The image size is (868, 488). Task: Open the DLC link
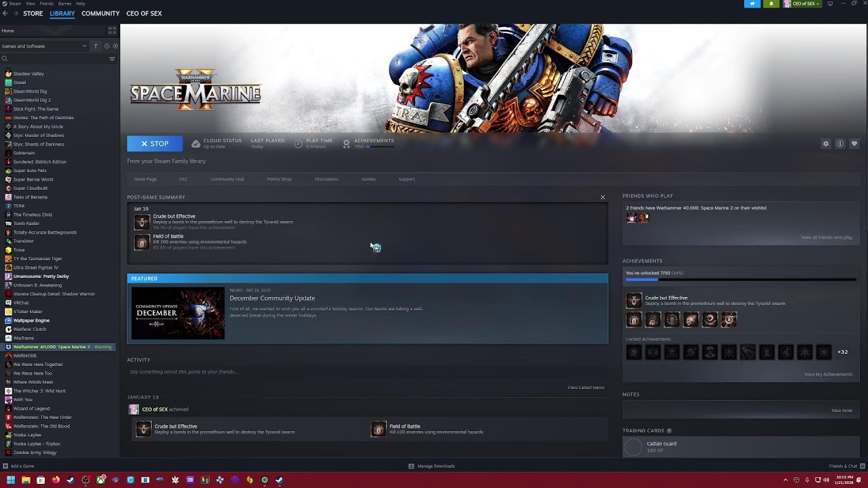click(183, 179)
